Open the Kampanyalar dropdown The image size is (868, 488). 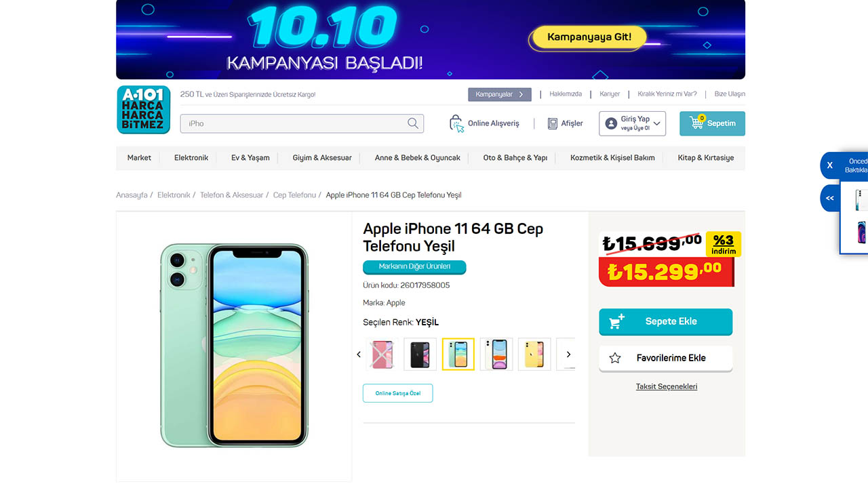pyautogui.click(x=499, y=94)
